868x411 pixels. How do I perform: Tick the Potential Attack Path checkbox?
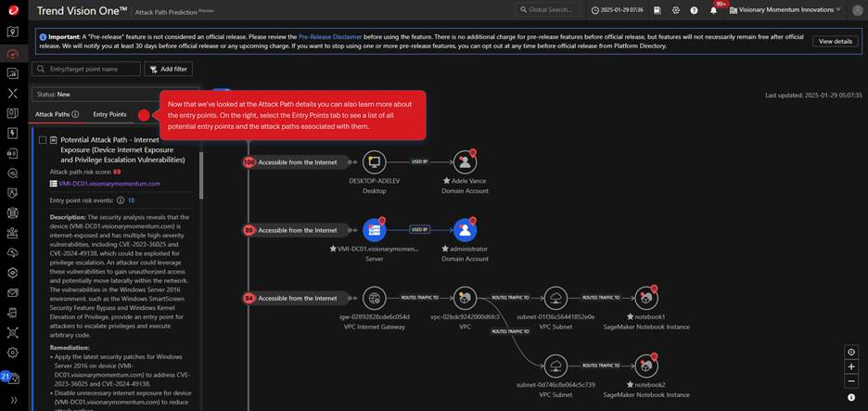pos(43,140)
